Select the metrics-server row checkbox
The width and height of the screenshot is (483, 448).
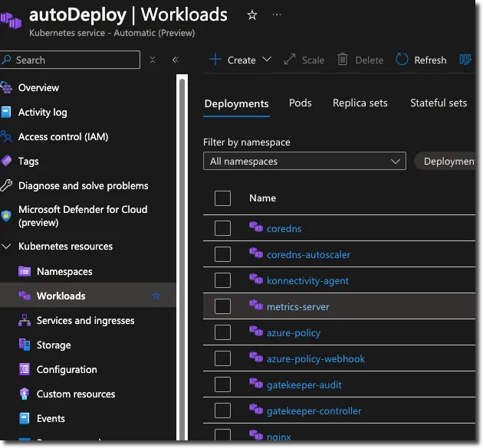pyautogui.click(x=222, y=306)
